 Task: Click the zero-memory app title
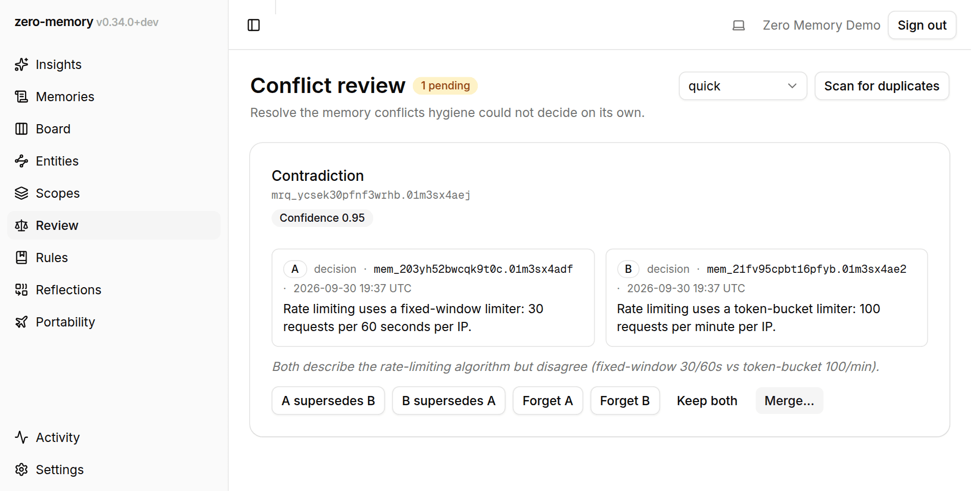tap(54, 22)
